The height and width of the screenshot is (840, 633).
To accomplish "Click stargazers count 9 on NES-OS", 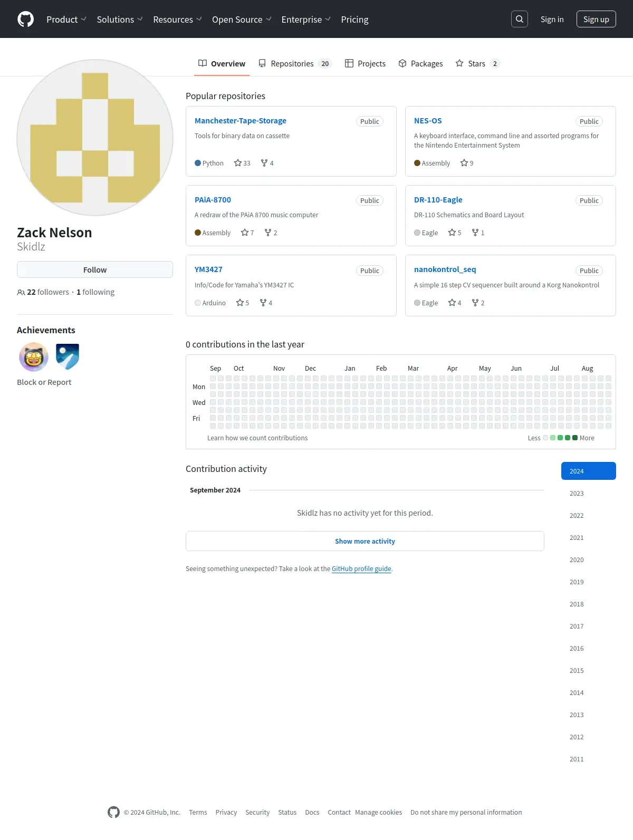I will pos(467,163).
